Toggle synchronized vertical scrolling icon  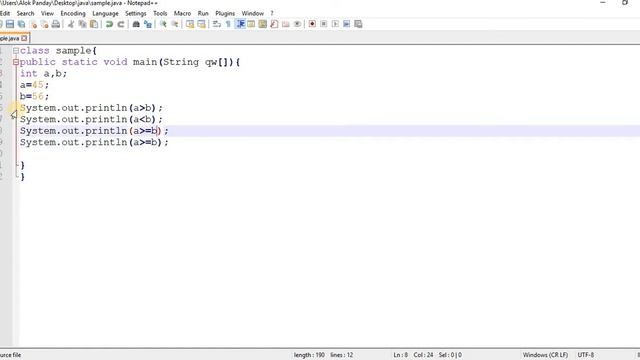(190, 24)
